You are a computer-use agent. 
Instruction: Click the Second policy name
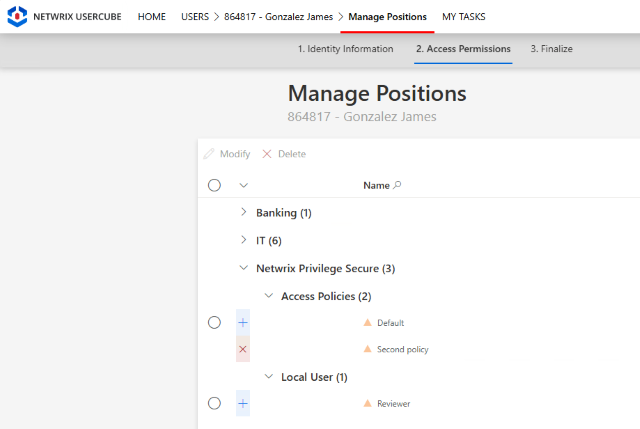click(403, 349)
